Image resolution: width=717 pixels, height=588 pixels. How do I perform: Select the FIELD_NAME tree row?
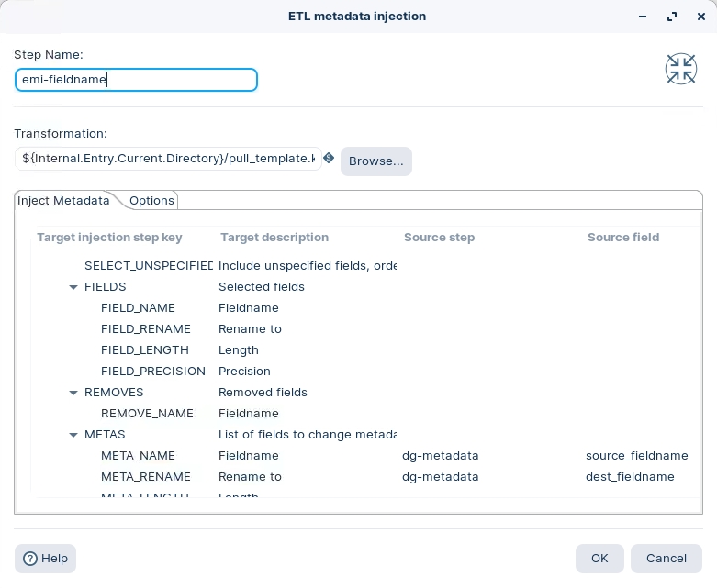[x=138, y=308]
